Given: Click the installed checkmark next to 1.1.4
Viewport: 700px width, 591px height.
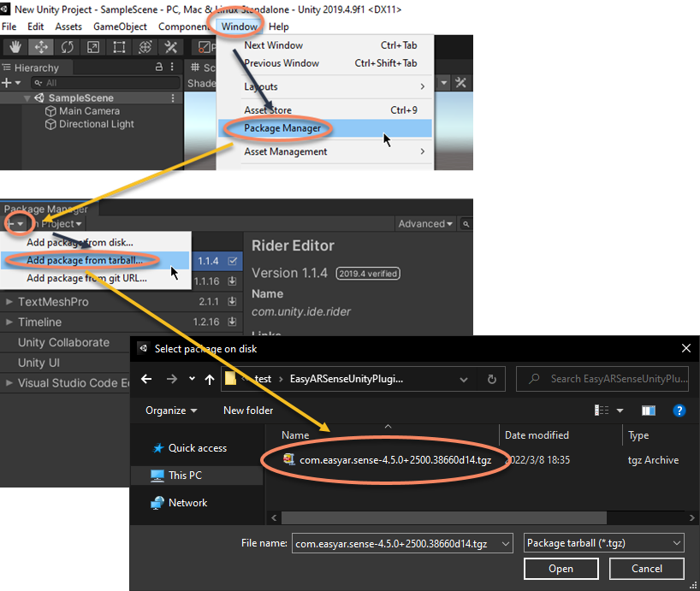Looking at the screenshot, I should click(x=232, y=261).
